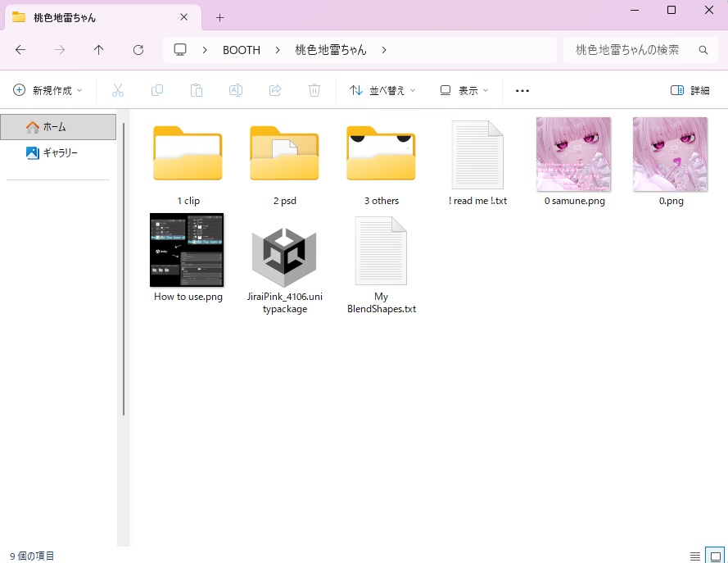Switch to list details view icon
728x563 pixels.
click(695, 556)
